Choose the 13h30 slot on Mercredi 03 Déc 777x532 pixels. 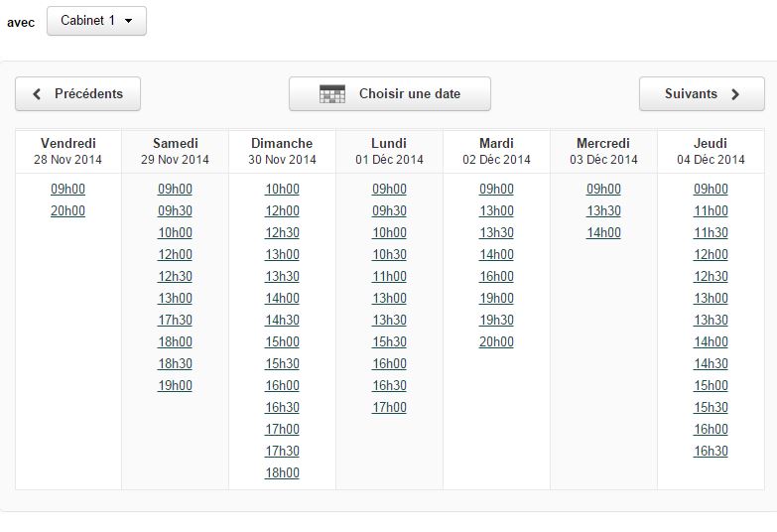click(x=603, y=210)
